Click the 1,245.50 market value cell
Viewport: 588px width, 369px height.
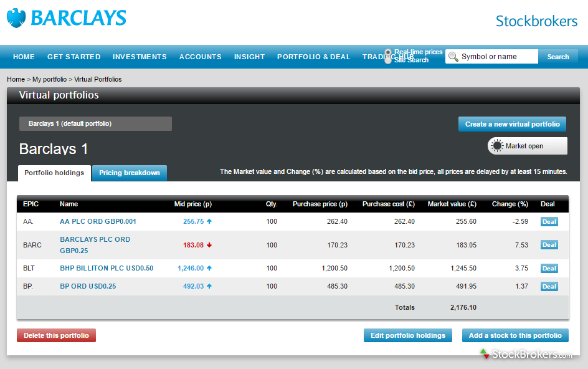[463, 269]
